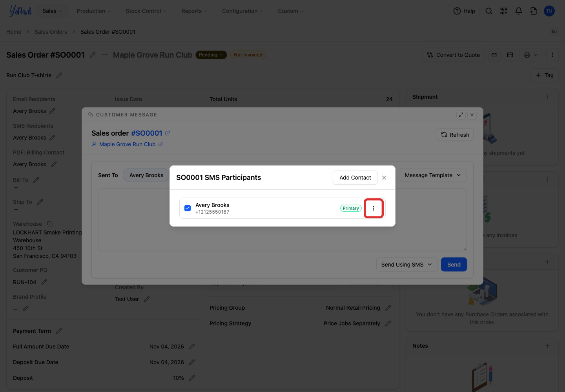Open the Help button
The image size is (565, 392).
click(464, 11)
